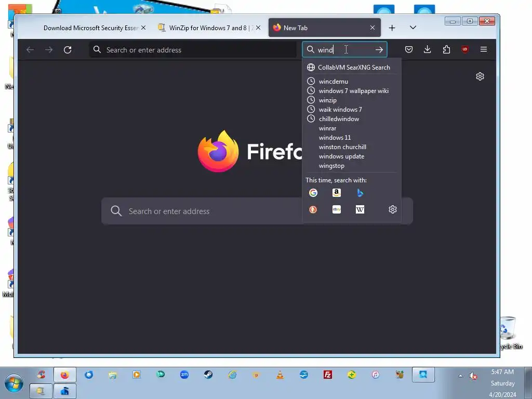Open the Downloads panel

pos(428,49)
